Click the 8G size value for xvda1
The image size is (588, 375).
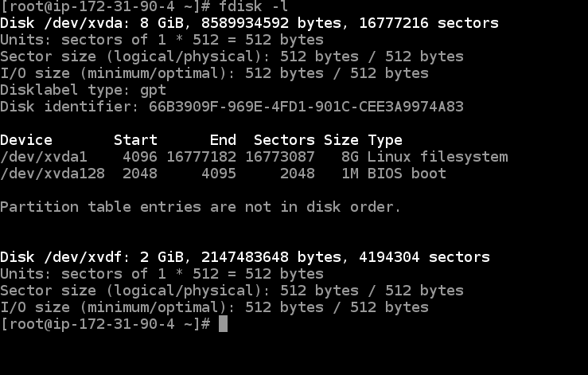[x=349, y=157]
